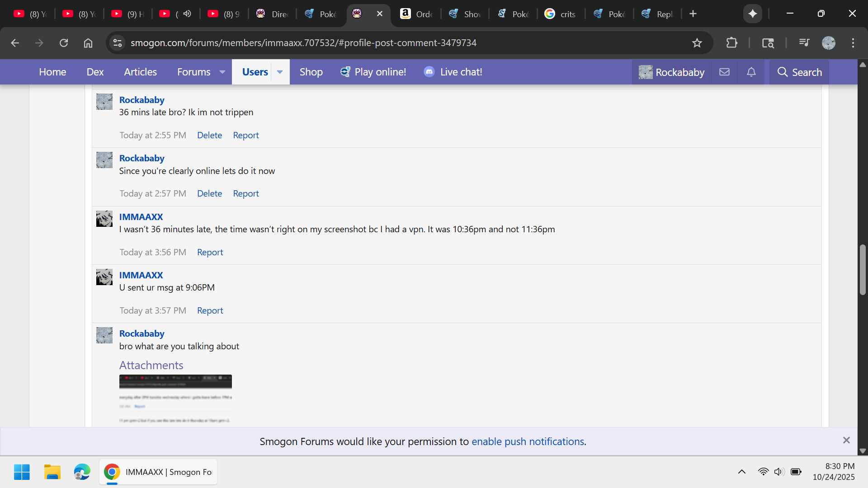This screenshot has width=868, height=488.
Task: Expand the Users dropdown arrow
Action: pyautogui.click(x=280, y=72)
